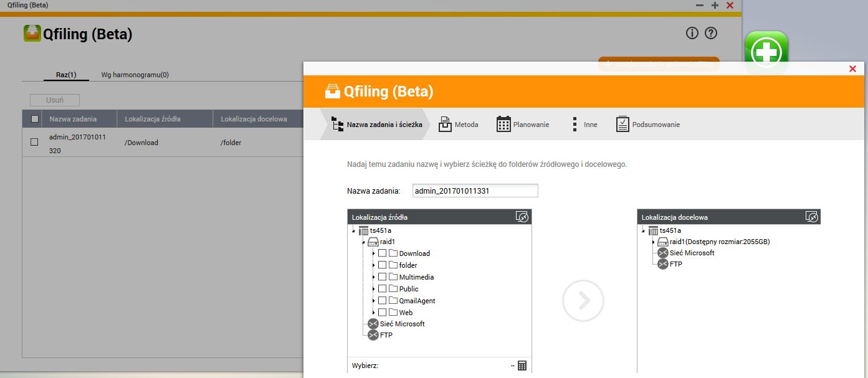Click the calculator icon beside Wybierz
The height and width of the screenshot is (378, 868).
(522, 366)
